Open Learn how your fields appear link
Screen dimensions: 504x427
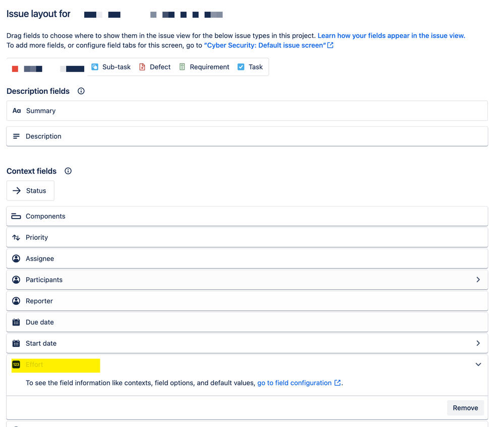pos(391,36)
